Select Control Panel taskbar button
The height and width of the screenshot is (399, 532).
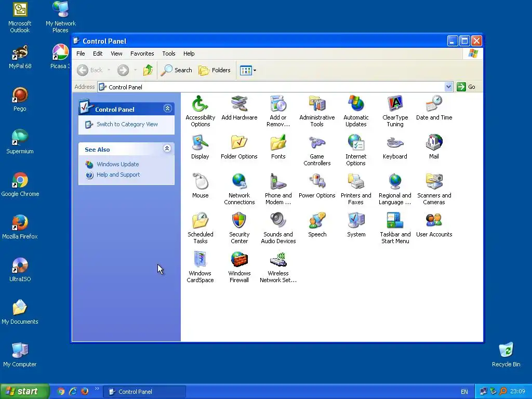coord(144,392)
